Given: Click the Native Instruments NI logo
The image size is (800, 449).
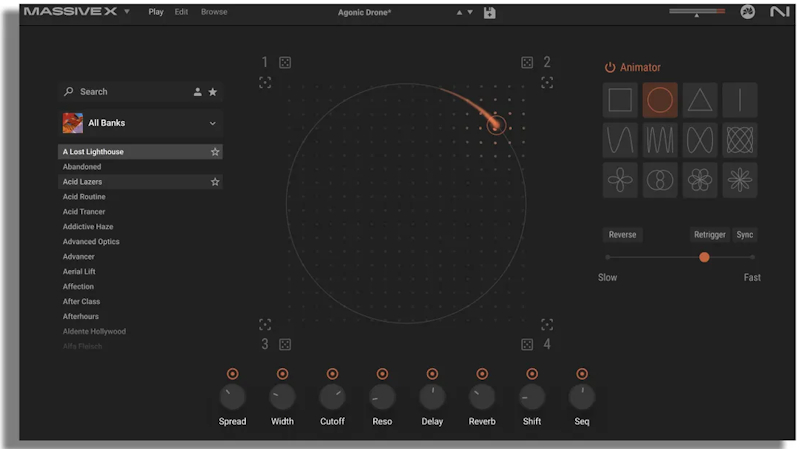Looking at the screenshot, I should [x=780, y=12].
